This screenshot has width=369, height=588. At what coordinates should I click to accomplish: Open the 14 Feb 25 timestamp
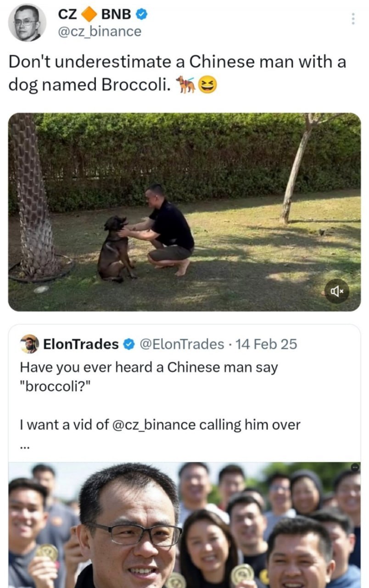pos(266,344)
